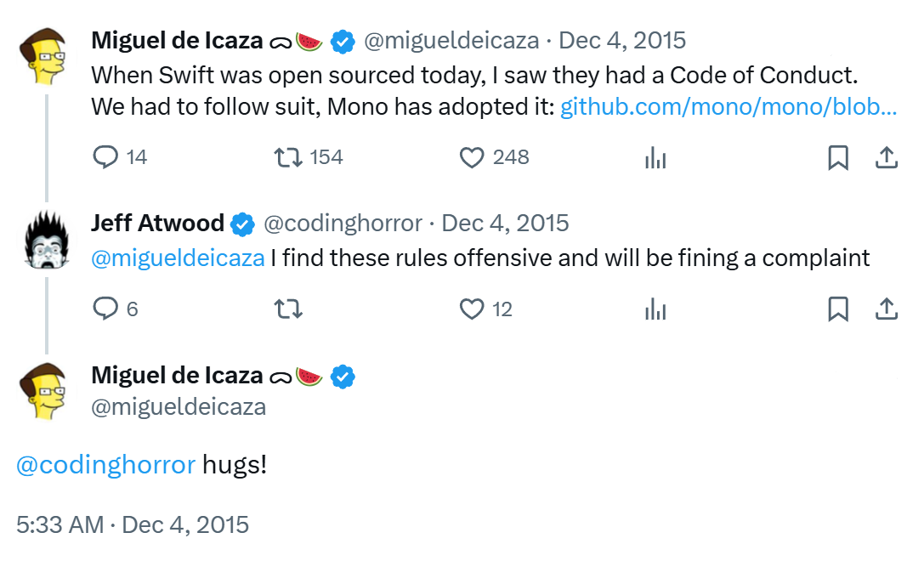The image size is (924, 561).
Task: Like Jeff Atwood's reply
Action: 473,309
